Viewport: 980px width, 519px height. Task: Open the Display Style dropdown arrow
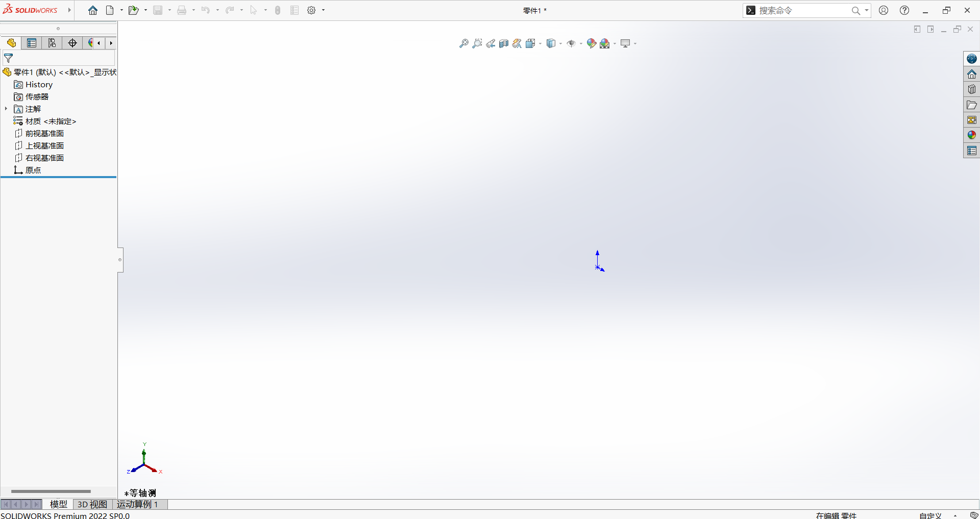(560, 44)
